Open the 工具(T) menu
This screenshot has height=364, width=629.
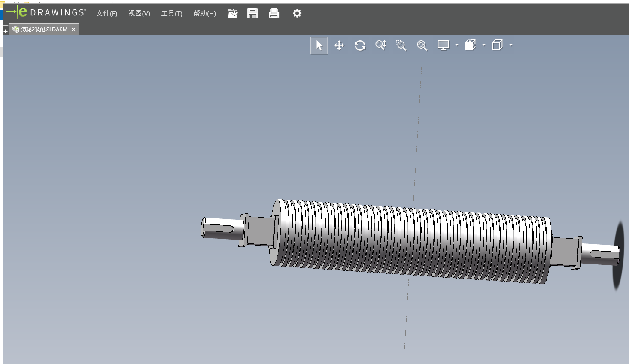pyautogui.click(x=172, y=14)
